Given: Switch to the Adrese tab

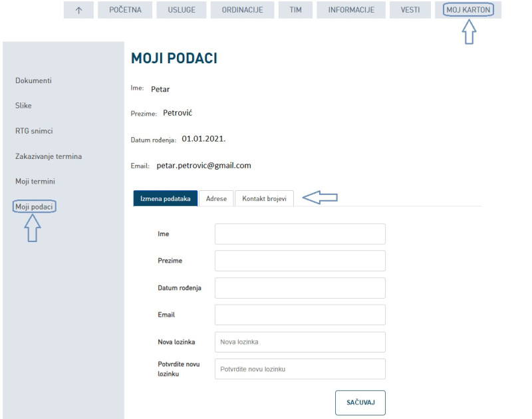Looking at the screenshot, I should pyautogui.click(x=216, y=199).
